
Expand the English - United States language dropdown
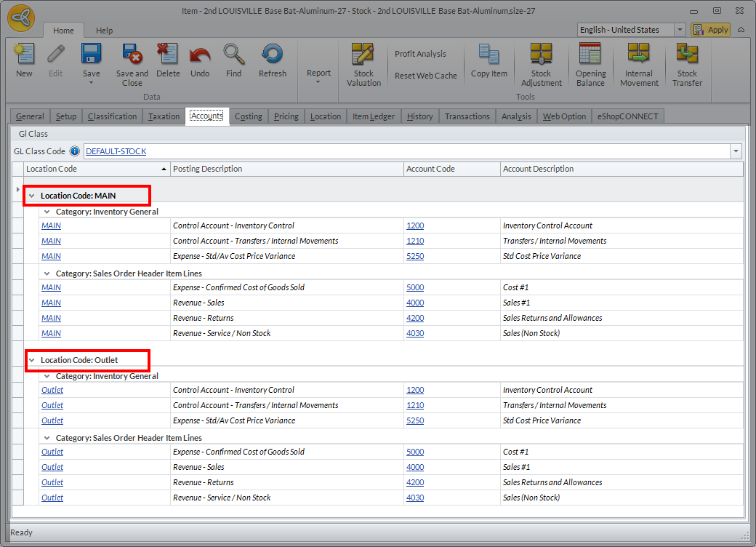coord(680,30)
